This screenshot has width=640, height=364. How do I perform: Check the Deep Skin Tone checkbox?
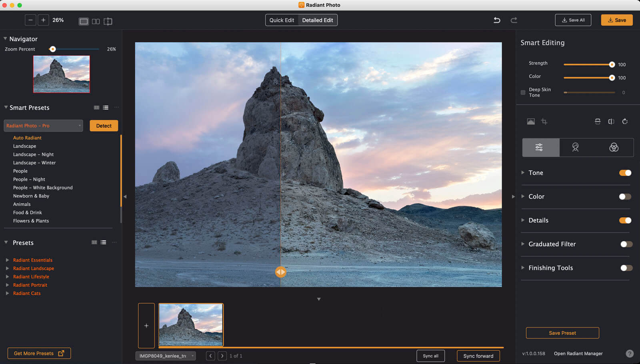(x=523, y=92)
